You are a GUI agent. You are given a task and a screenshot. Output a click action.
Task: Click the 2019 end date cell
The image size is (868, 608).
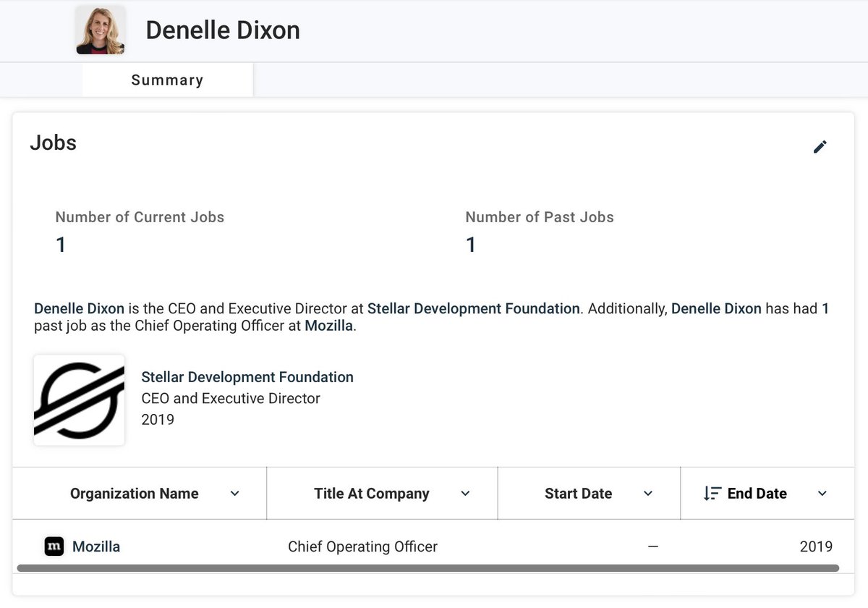click(816, 546)
